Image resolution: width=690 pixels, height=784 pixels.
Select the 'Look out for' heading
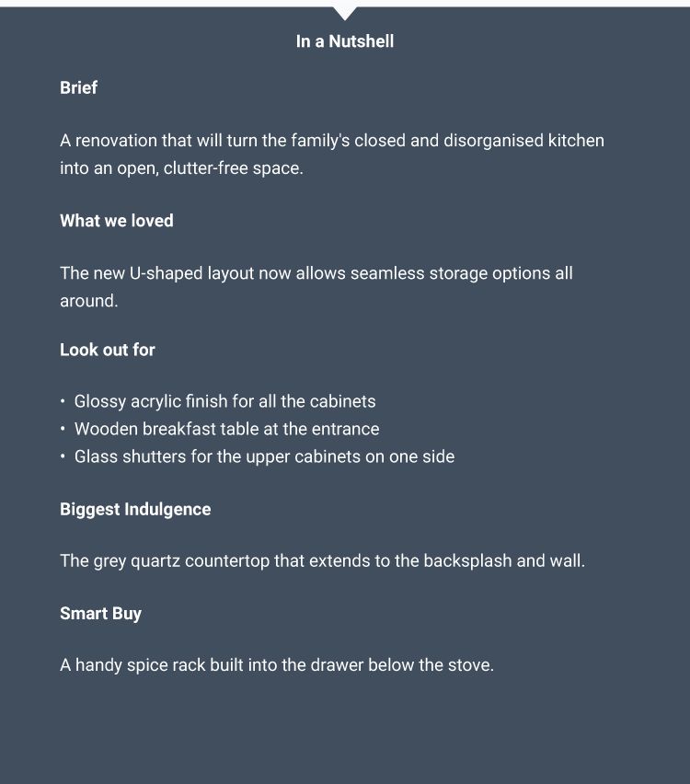tap(108, 350)
